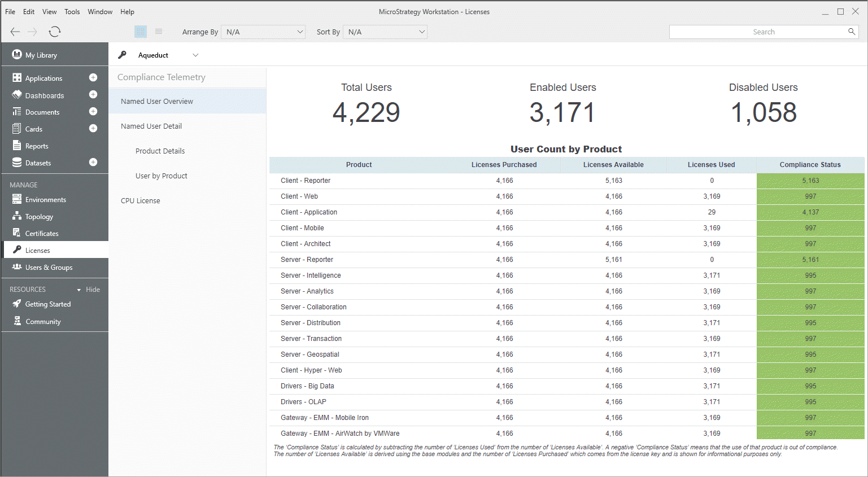Open the Arrange By dropdown
Image resolution: width=868 pixels, height=477 pixels.
coord(263,32)
